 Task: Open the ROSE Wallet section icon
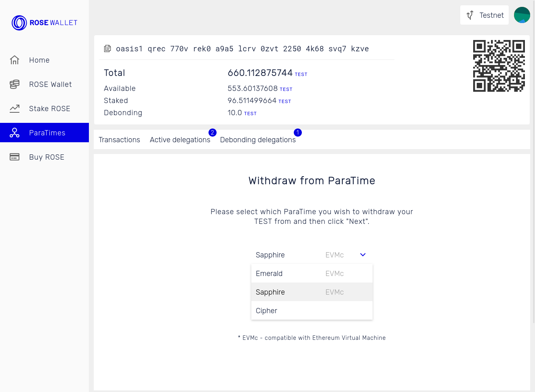tap(15, 84)
